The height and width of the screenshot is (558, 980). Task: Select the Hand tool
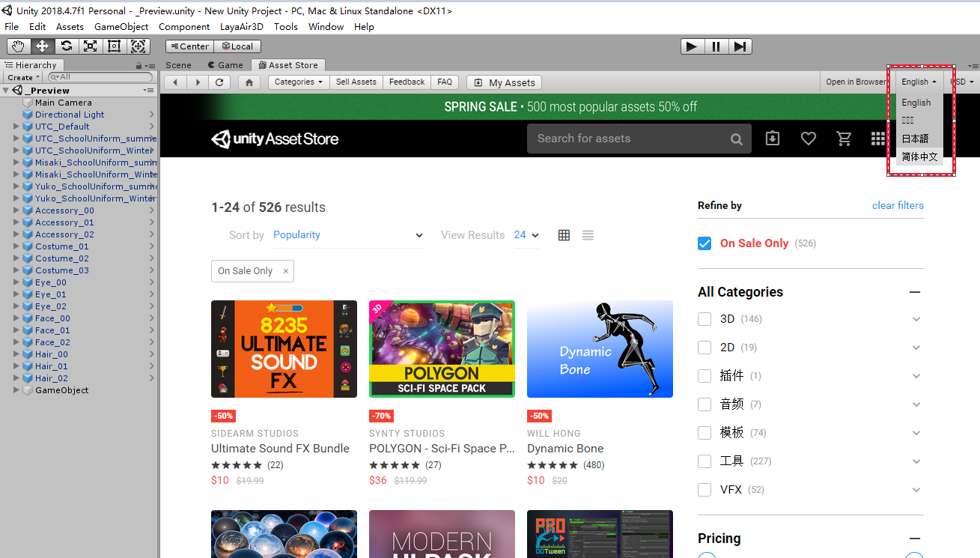tap(19, 46)
